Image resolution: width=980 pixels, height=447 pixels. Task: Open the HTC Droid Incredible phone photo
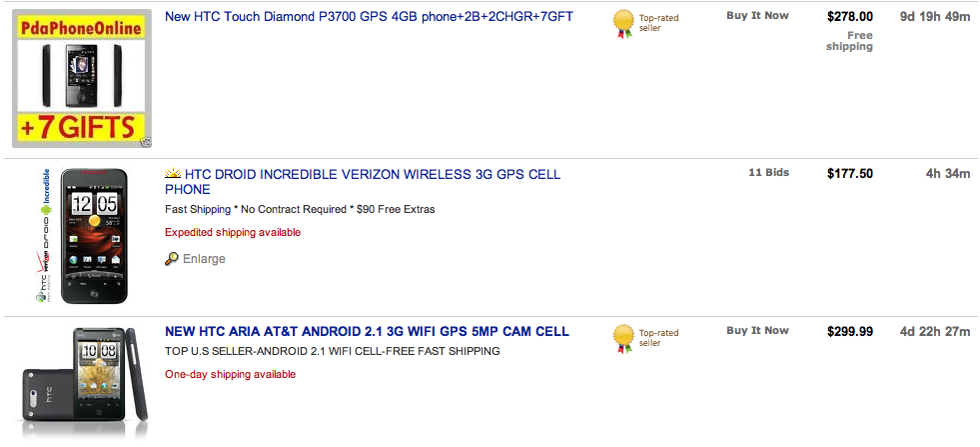coord(94,236)
